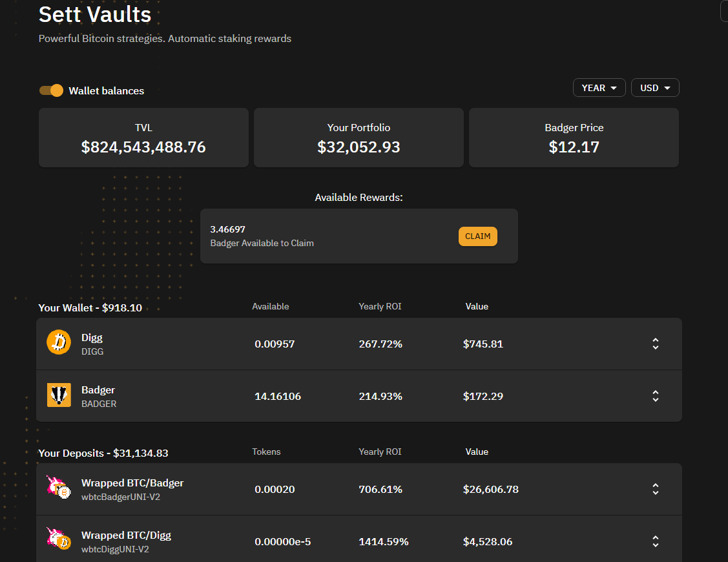Select the wbtcBadgerUNI-V2 label
The width and height of the screenshot is (728, 562).
pos(121,497)
